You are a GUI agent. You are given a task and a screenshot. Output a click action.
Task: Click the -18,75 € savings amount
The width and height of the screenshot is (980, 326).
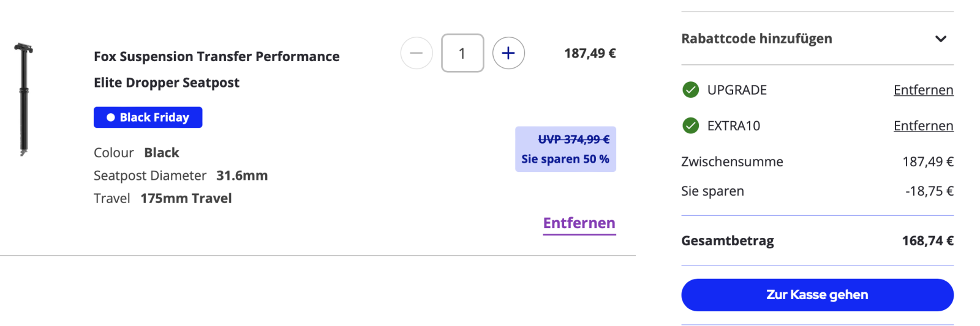(x=929, y=191)
